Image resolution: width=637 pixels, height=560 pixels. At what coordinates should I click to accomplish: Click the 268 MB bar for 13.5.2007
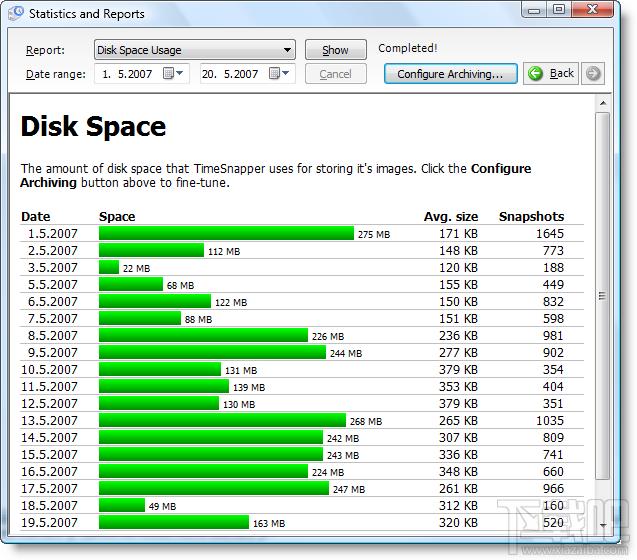coord(222,420)
